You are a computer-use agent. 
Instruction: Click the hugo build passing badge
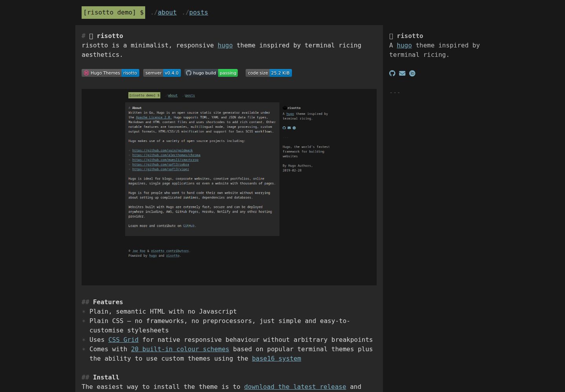point(211,73)
